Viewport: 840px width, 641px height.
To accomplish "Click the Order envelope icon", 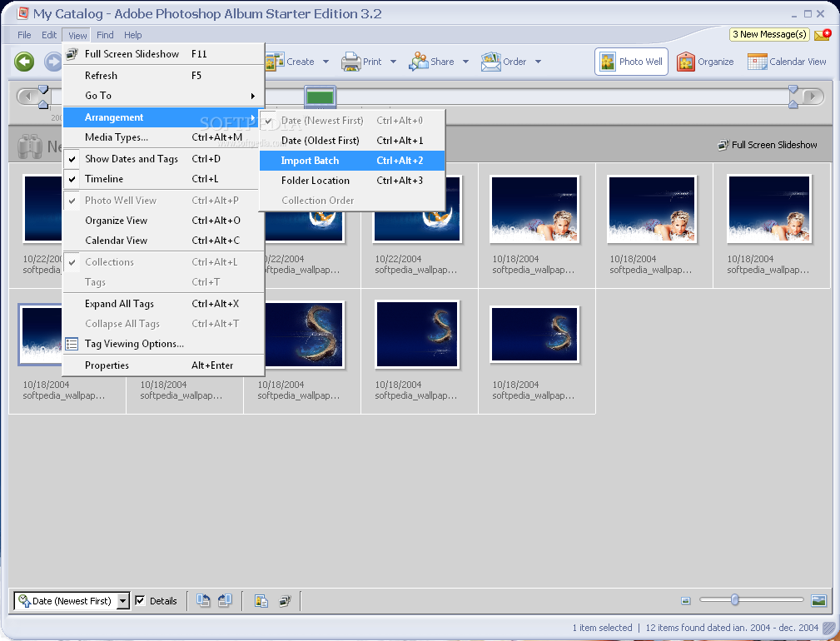I will (490, 62).
